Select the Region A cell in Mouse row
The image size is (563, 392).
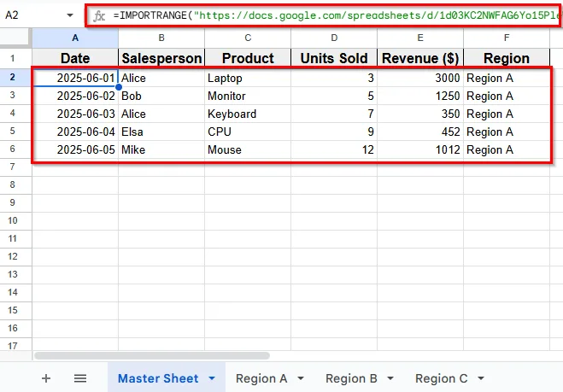point(507,149)
